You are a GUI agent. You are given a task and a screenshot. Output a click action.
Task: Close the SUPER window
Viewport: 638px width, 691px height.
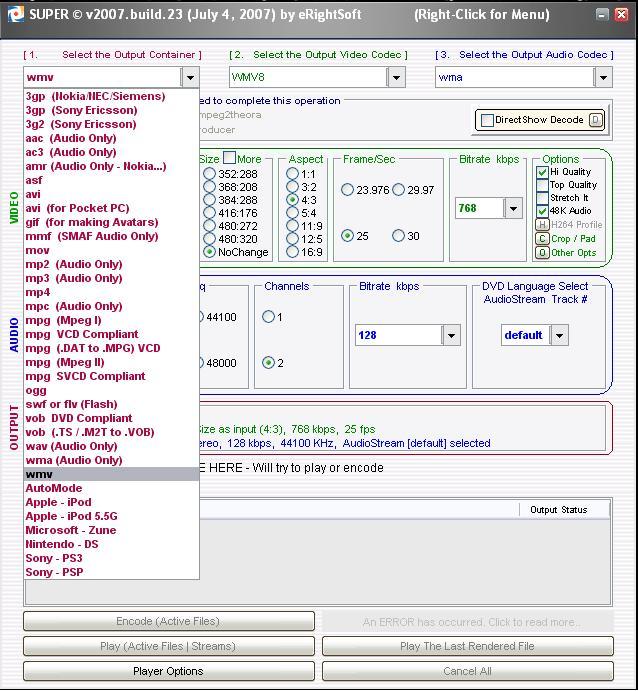[x=621, y=15]
